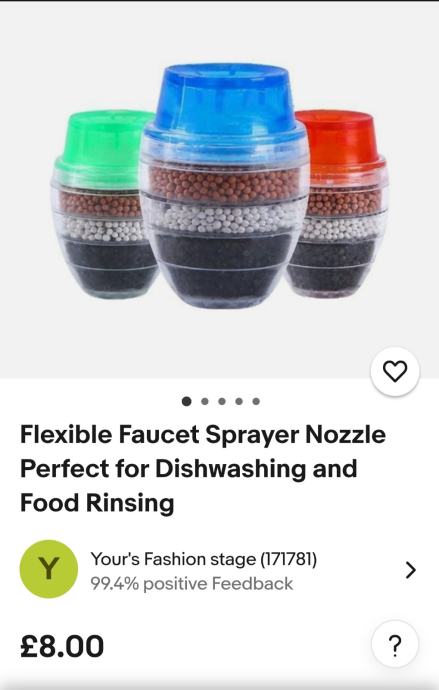This screenshot has width=439, height=690.
Task: Jump to the fifth carousel dot
Action: [x=256, y=401]
